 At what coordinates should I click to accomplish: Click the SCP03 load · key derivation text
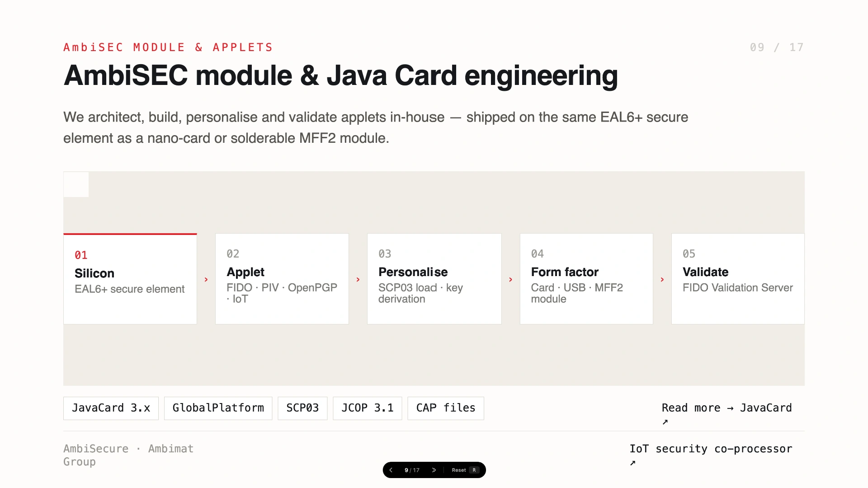point(420,293)
